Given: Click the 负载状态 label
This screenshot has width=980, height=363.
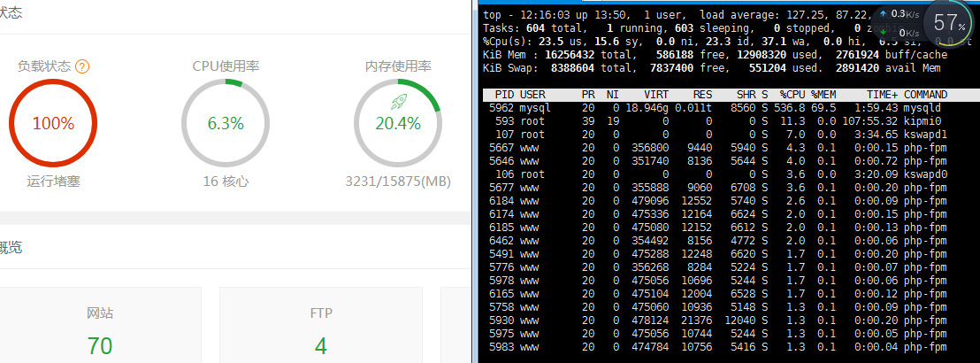Looking at the screenshot, I should coord(43,66).
